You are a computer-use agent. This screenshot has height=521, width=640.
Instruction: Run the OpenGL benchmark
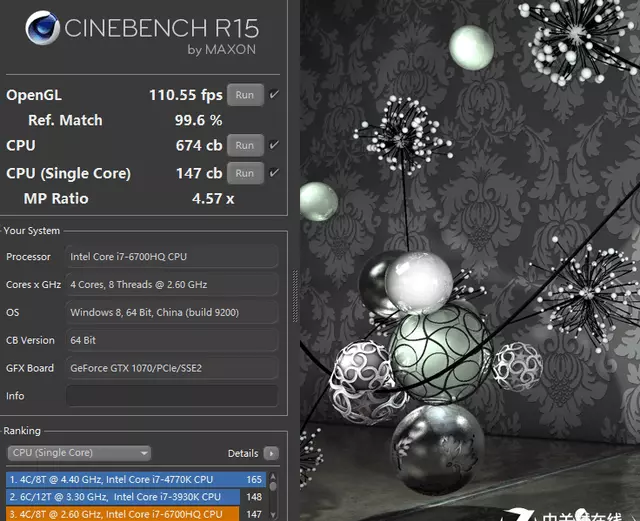click(x=245, y=95)
